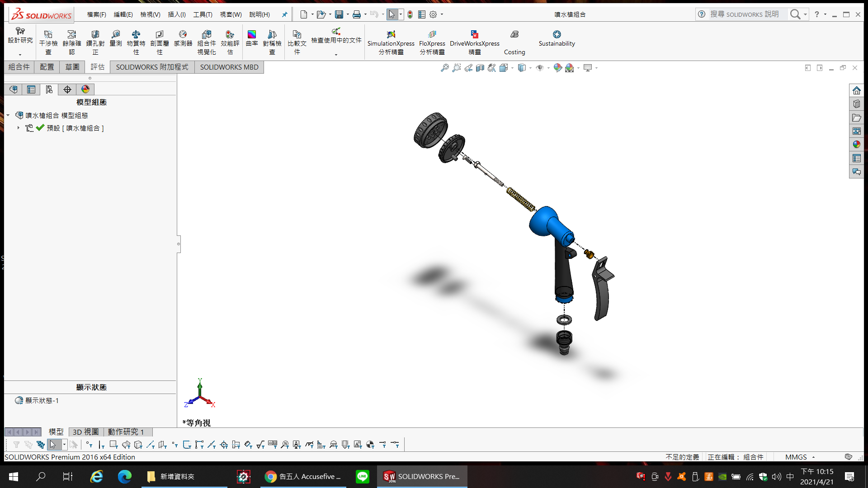The width and height of the screenshot is (868, 488).
Task: Open Mass Properties (物質特性)
Action: pos(136,42)
